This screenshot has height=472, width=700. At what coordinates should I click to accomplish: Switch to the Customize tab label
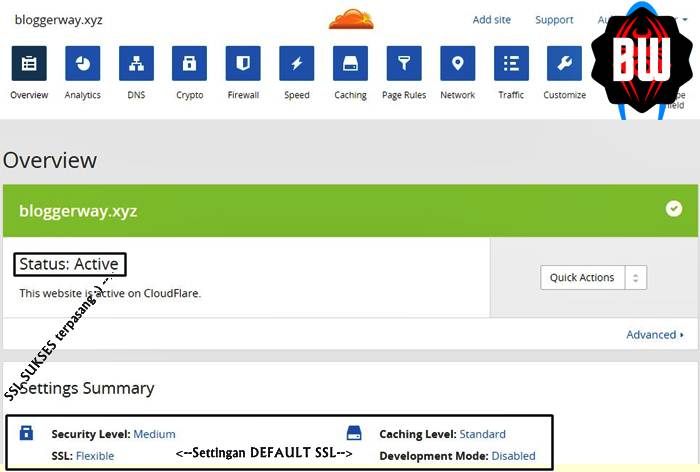click(x=564, y=95)
